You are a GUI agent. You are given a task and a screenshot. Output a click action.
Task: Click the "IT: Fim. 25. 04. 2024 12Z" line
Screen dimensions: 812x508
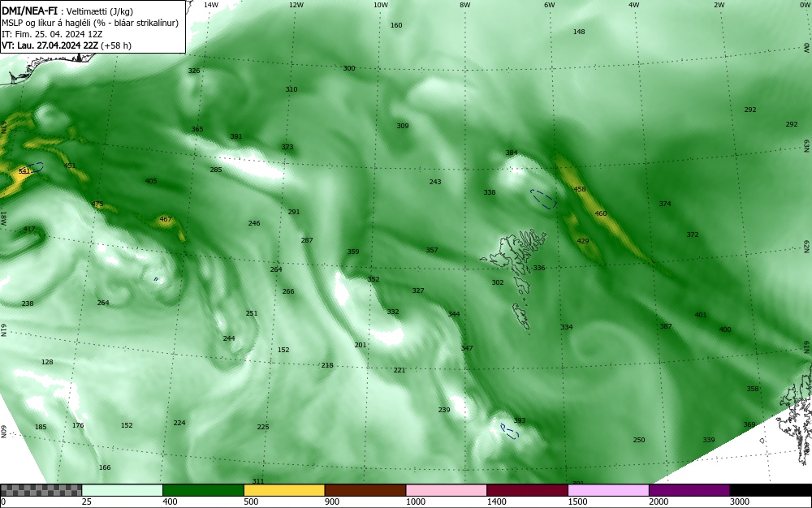point(52,34)
